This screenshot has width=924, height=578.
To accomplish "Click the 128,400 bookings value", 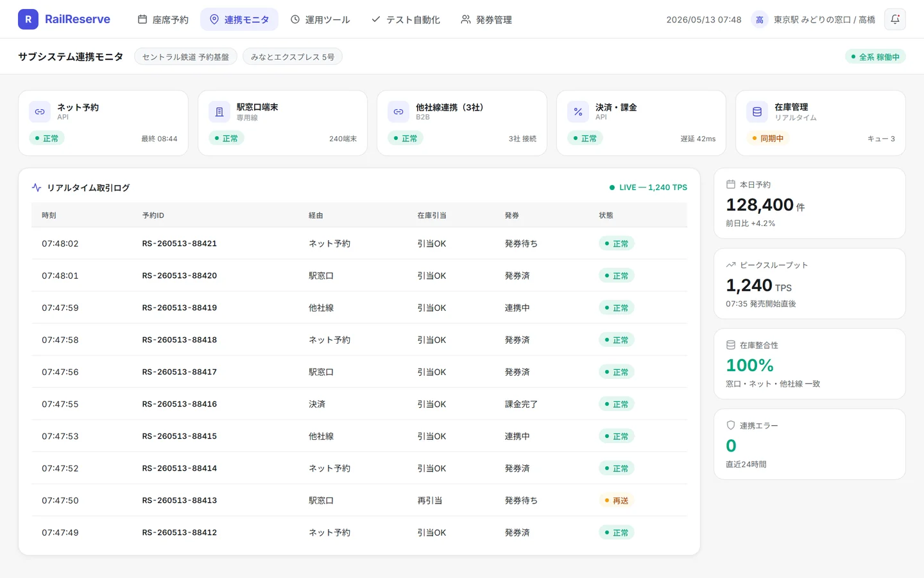I will (x=760, y=205).
